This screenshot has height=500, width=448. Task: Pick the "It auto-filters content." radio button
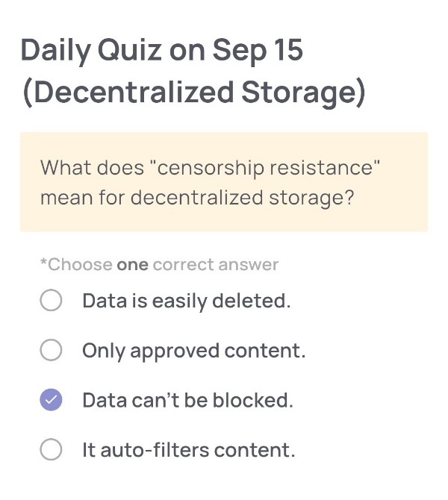(x=51, y=450)
